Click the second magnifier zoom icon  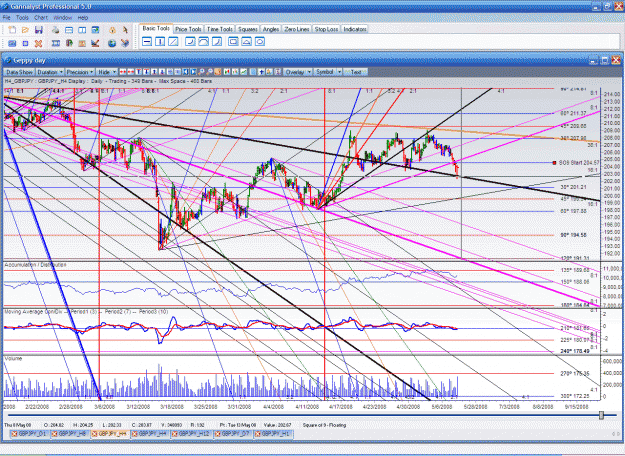coord(210,72)
